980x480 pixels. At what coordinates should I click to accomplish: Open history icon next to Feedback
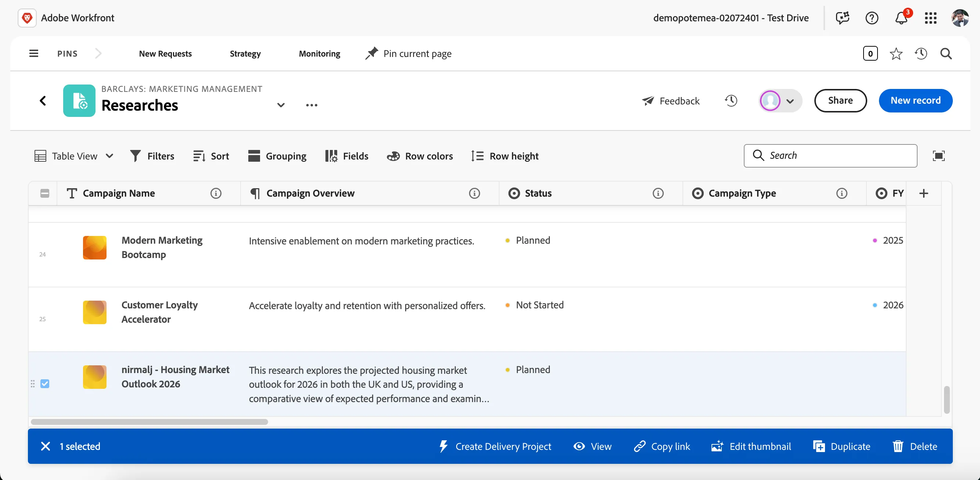(x=731, y=101)
